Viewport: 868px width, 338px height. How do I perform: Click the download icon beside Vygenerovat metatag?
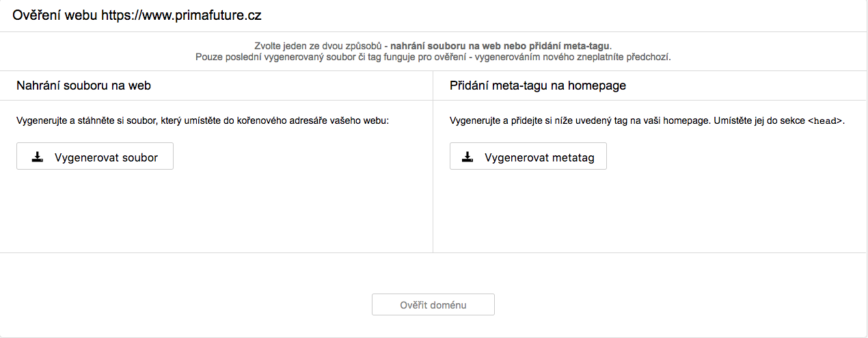click(467, 157)
